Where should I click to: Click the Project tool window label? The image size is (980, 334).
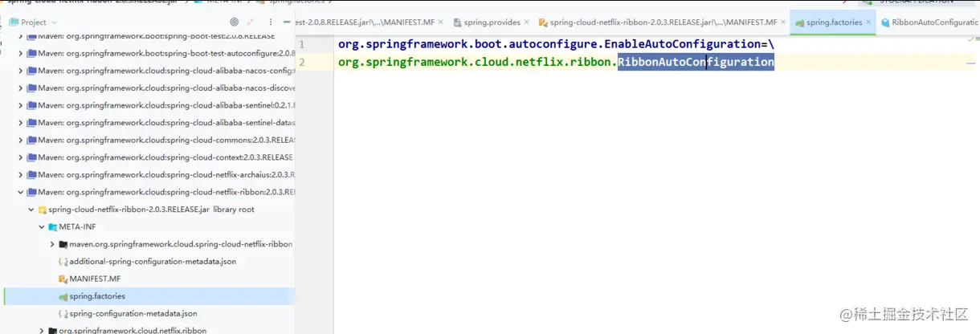(x=34, y=22)
